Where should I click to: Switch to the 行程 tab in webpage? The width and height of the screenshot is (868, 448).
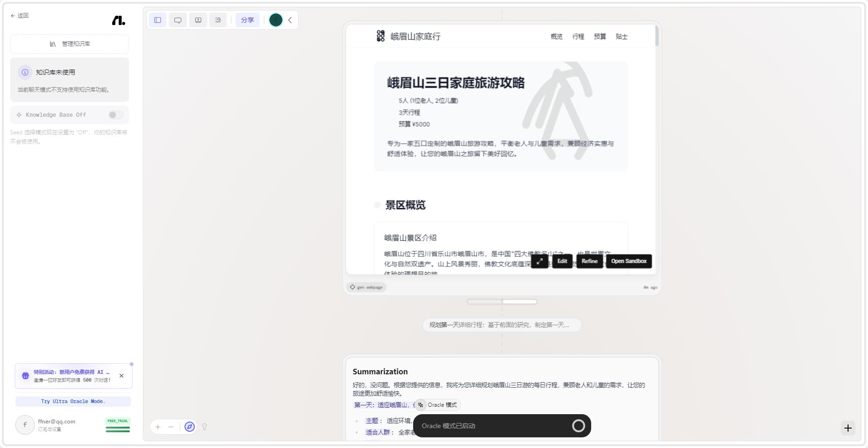[x=578, y=37]
